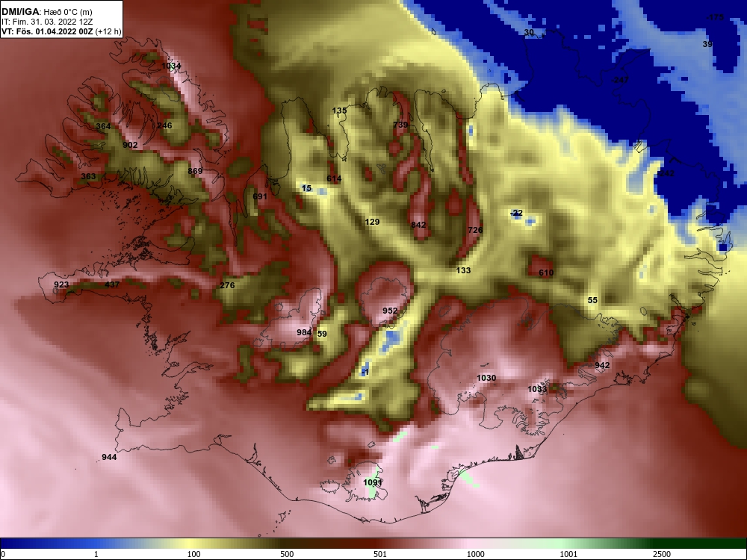Select the 842 map value
The image size is (747, 560).
pyautogui.click(x=418, y=225)
